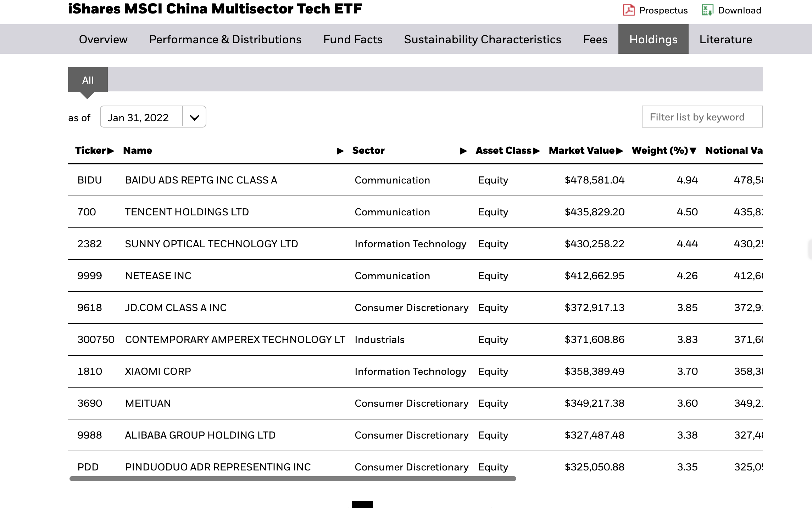Click the Prospectus PDF icon

[629, 10]
